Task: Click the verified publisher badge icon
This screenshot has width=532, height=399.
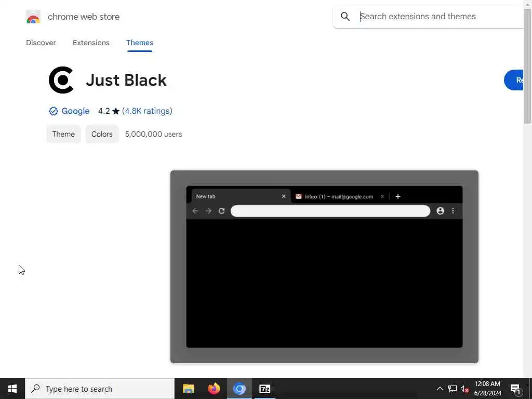Action: coord(54,111)
